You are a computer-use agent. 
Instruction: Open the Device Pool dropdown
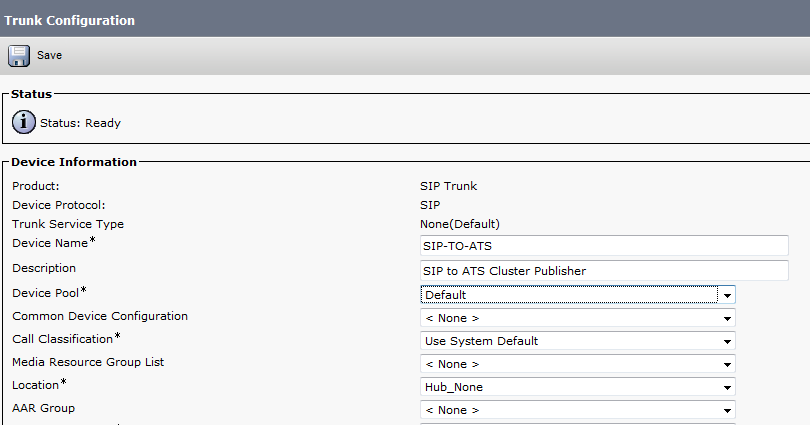click(x=577, y=295)
